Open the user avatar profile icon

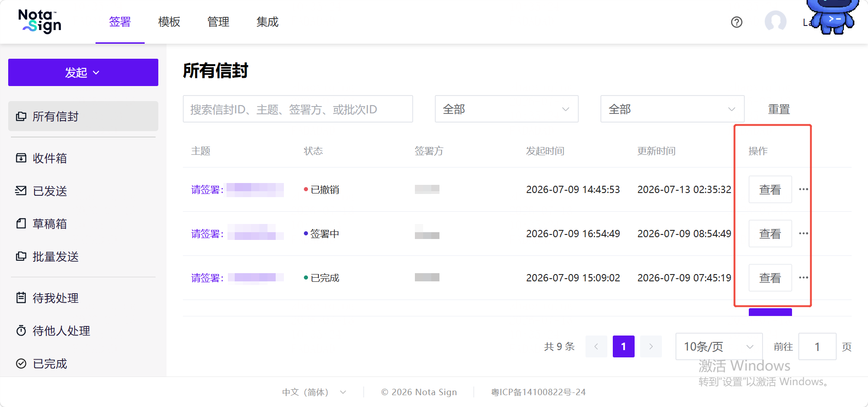pyautogui.click(x=776, y=21)
